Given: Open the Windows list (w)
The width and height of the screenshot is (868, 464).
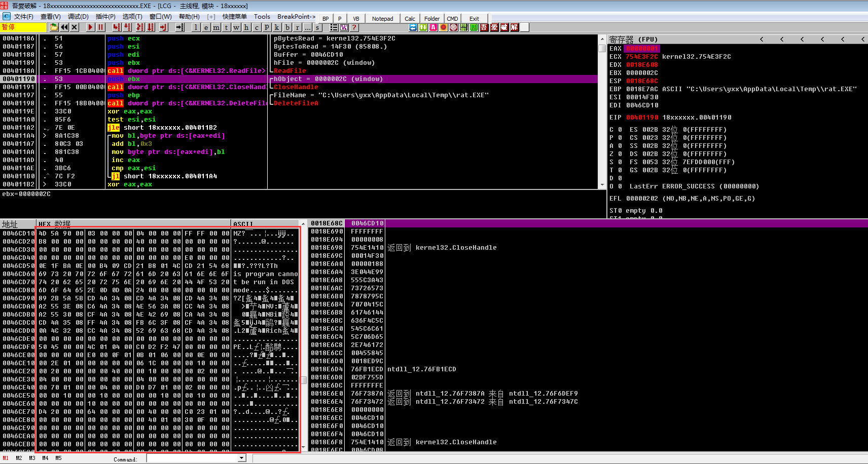Looking at the screenshot, I should click(236, 27).
